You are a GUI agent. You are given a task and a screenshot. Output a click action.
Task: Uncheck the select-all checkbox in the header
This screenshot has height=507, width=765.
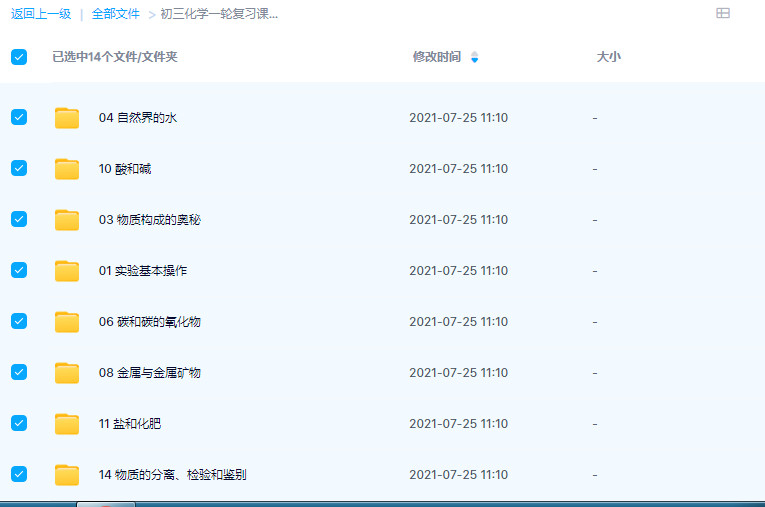pos(19,57)
